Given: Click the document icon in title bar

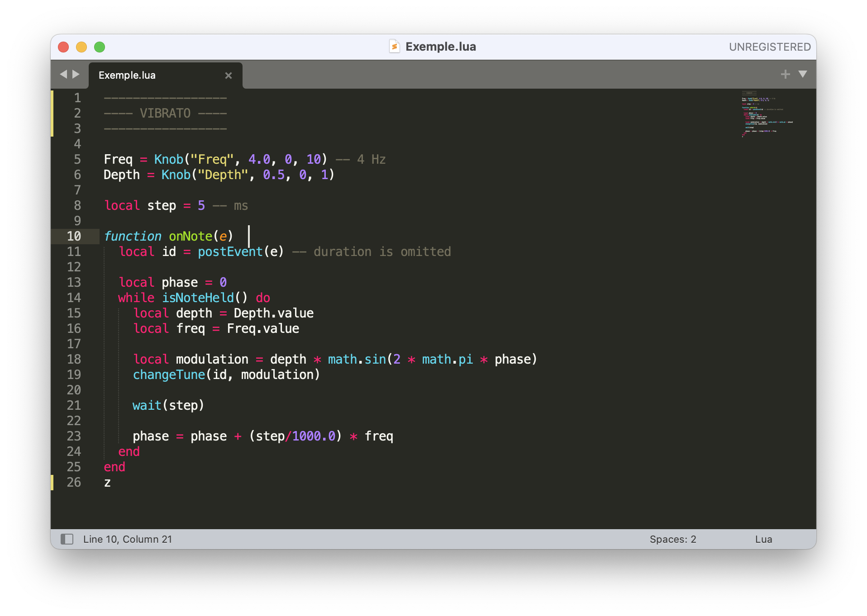Looking at the screenshot, I should coord(395,47).
